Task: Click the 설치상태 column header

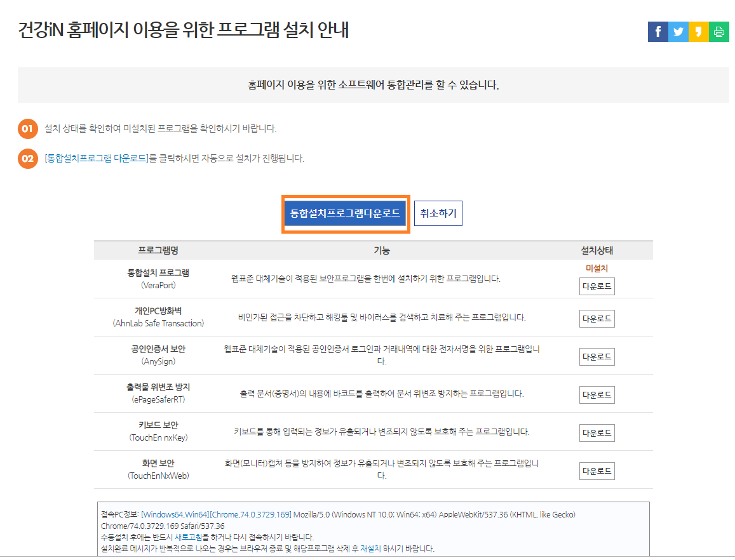Action: pyautogui.click(x=597, y=251)
